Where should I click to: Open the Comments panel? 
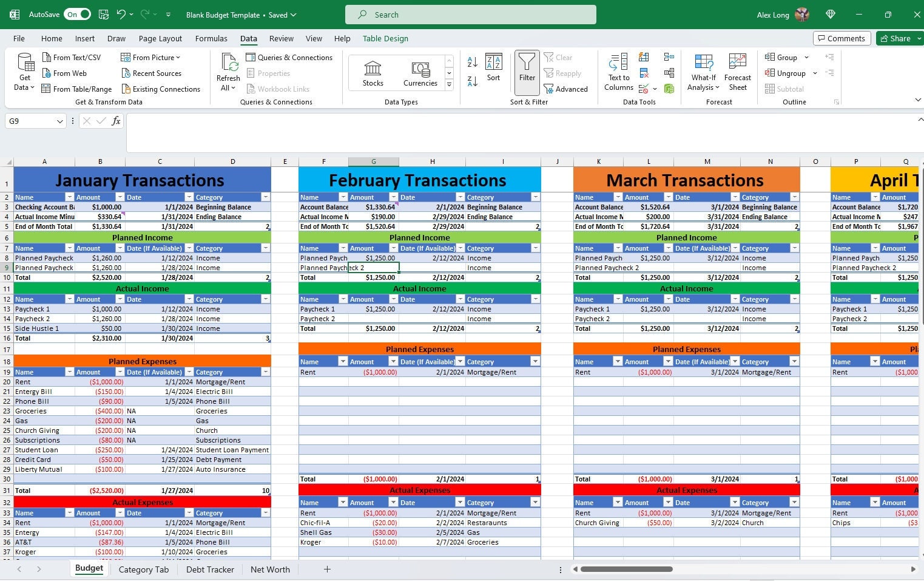coord(841,38)
